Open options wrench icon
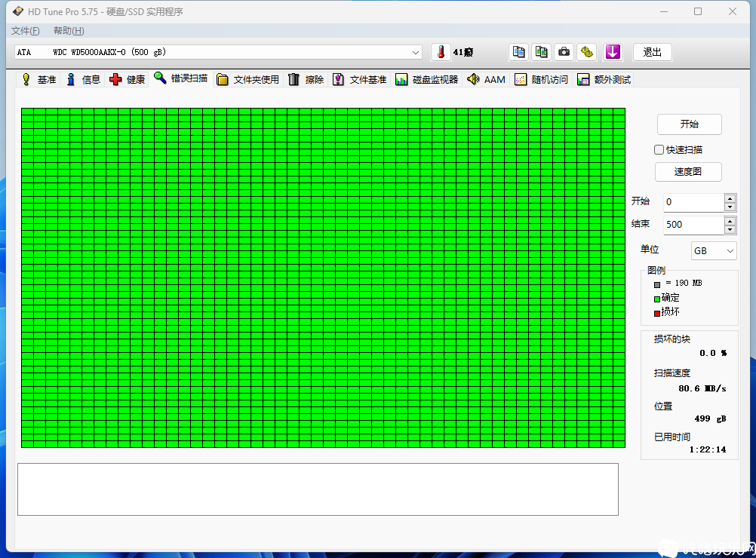The image size is (756, 558). point(587,52)
